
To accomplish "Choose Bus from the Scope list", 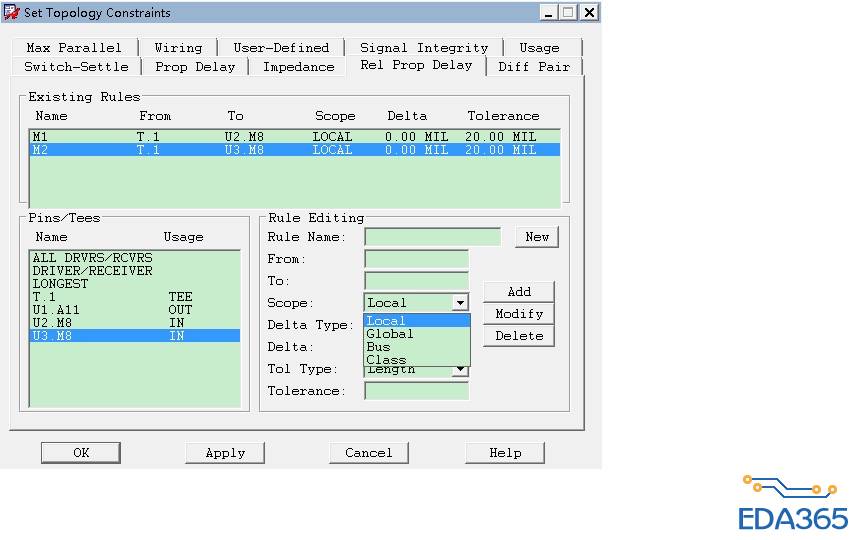I will 417,347.
